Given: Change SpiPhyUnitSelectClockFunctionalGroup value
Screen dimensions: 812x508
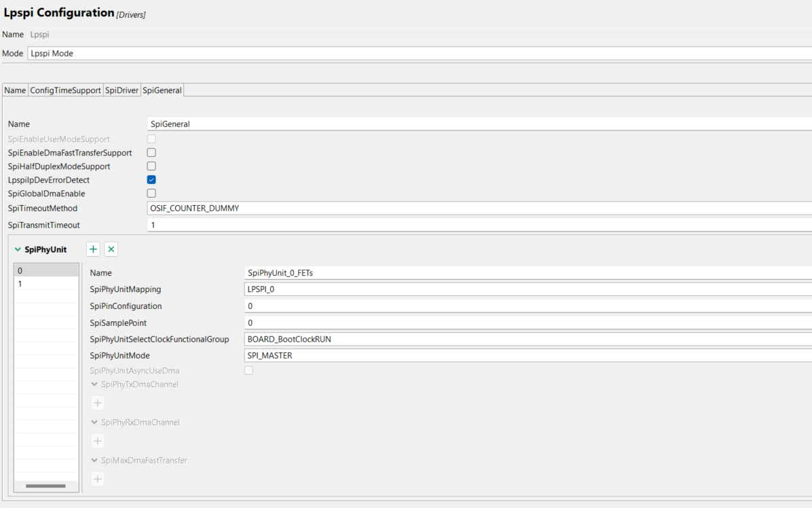Looking at the screenshot, I should (407, 338).
